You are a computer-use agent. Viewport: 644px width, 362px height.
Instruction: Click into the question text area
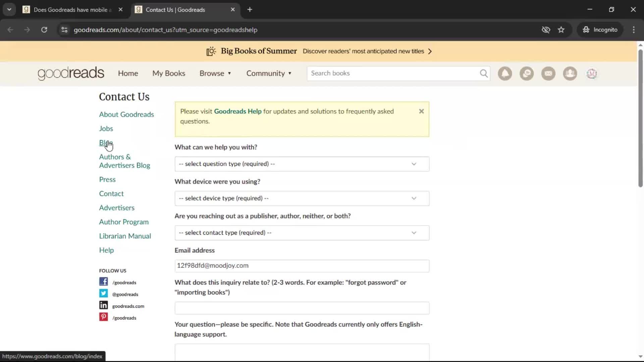coord(302,352)
